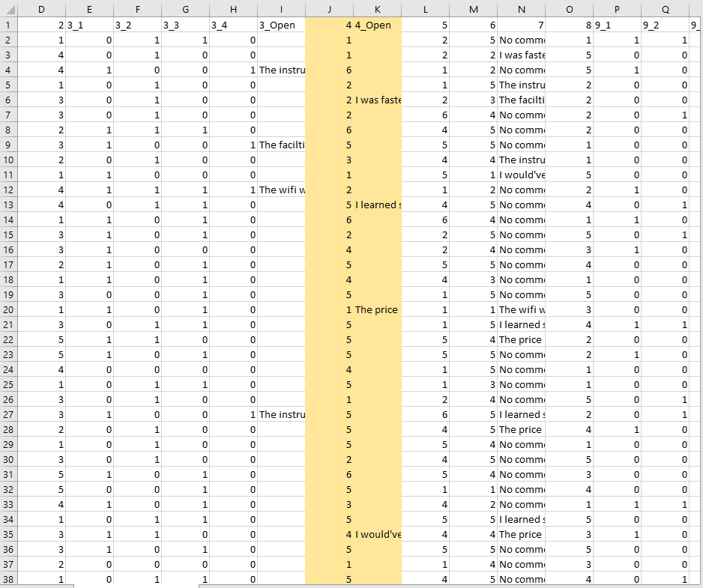703x588 pixels.
Task: Select 'The instru' cell in row 27
Action: click(281, 414)
